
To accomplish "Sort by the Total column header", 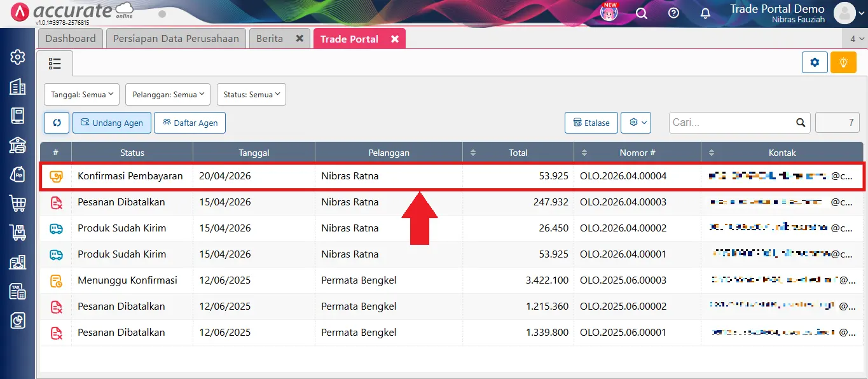I will (518, 153).
